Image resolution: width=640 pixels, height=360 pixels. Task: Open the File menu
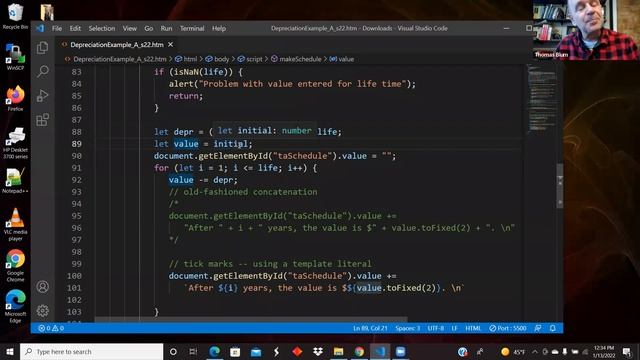57,28
